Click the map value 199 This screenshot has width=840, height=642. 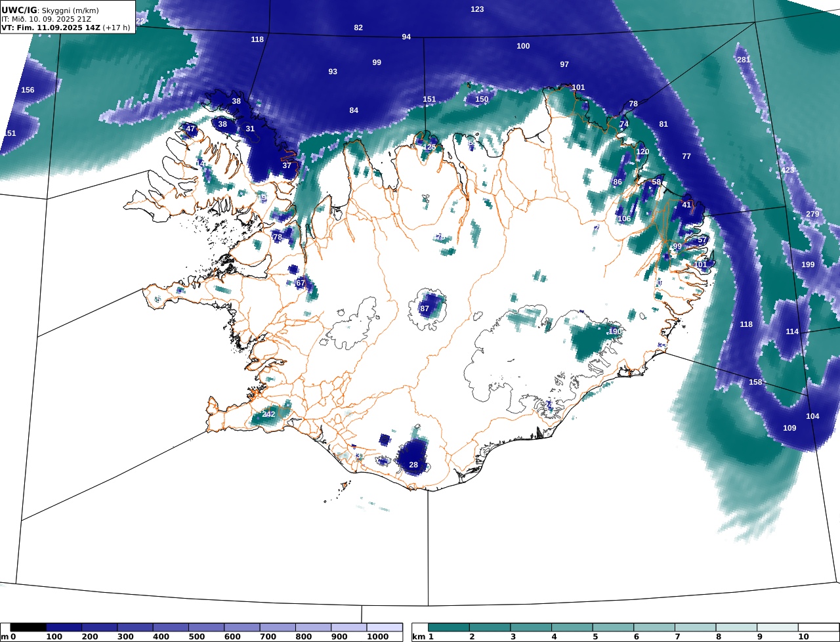click(808, 265)
